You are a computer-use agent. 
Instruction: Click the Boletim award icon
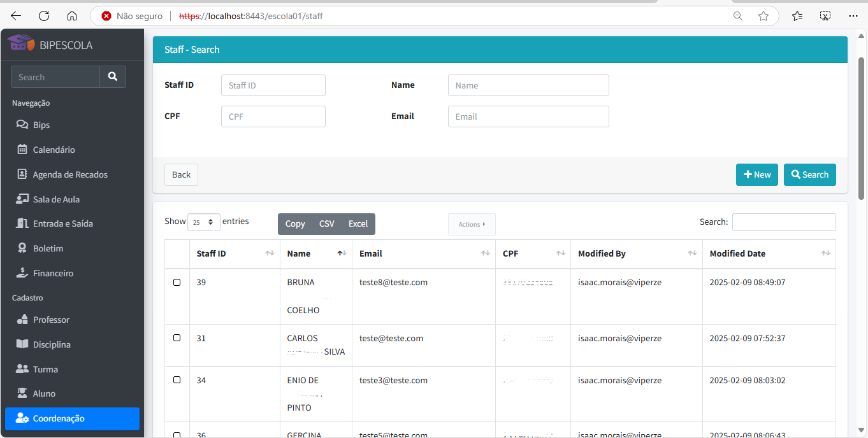pyautogui.click(x=22, y=248)
